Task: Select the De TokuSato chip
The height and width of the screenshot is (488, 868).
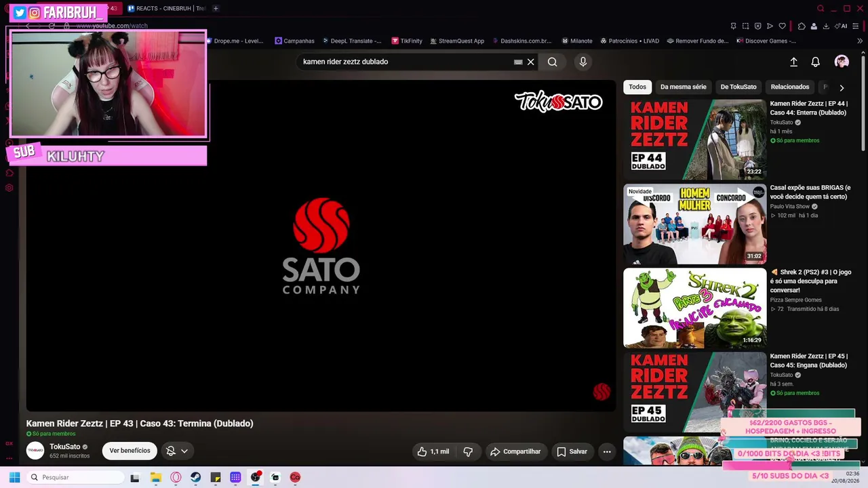Action: (x=738, y=87)
